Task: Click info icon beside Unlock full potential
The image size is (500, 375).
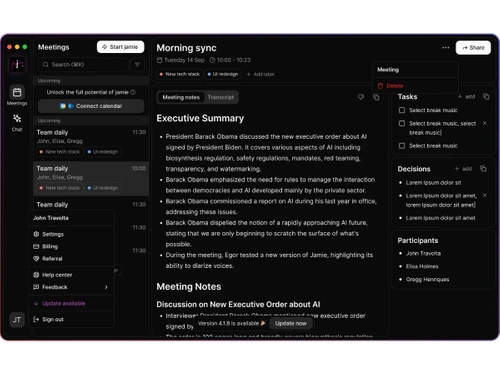Action: point(133,92)
